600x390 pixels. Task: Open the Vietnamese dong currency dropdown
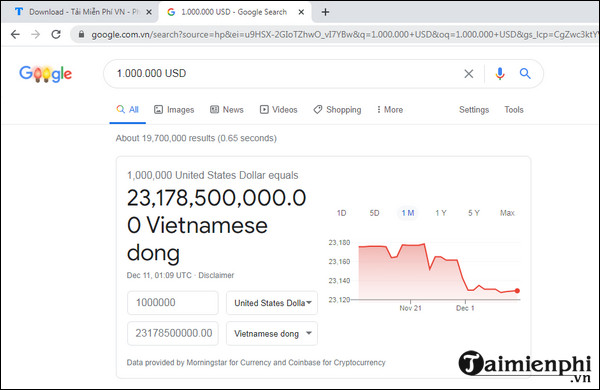[272, 333]
